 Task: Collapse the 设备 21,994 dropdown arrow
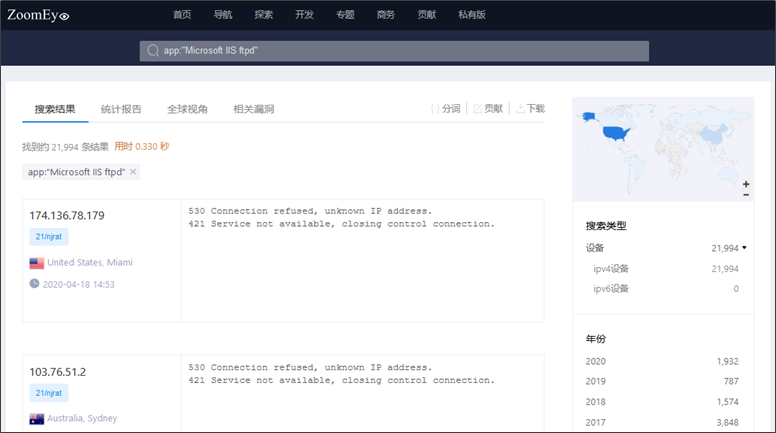tap(744, 247)
